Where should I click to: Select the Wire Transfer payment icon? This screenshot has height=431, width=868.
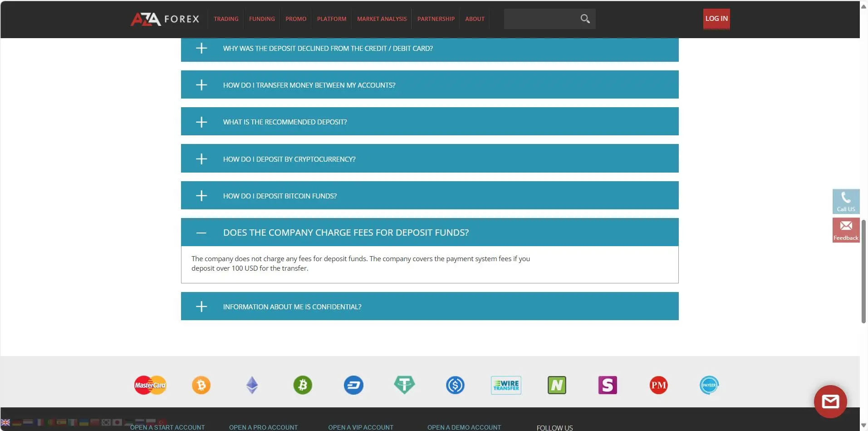pyautogui.click(x=506, y=385)
